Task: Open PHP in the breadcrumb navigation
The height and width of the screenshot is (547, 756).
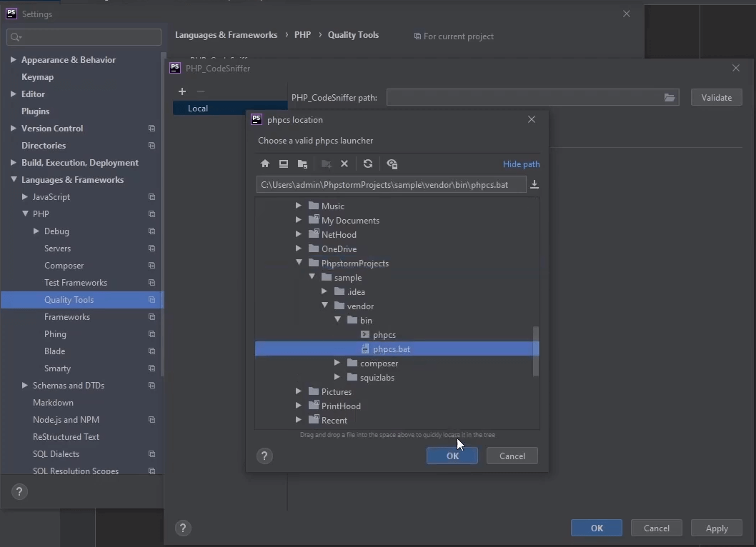Action: pos(302,34)
